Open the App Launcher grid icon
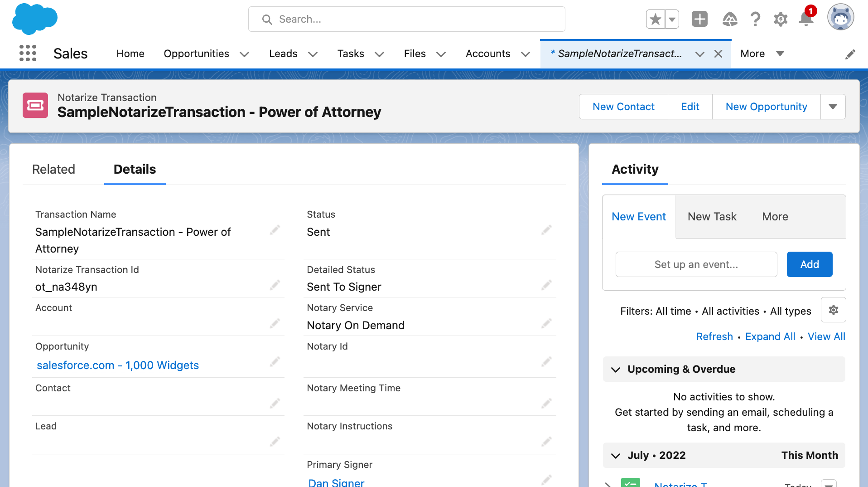The width and height of the screenshot is (868, 487). tap(27, 53)
